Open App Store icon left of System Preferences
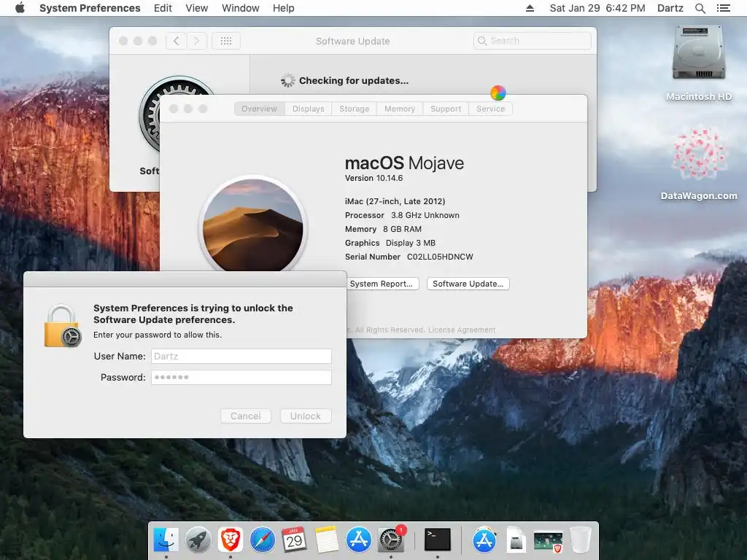 coord(359,540)
